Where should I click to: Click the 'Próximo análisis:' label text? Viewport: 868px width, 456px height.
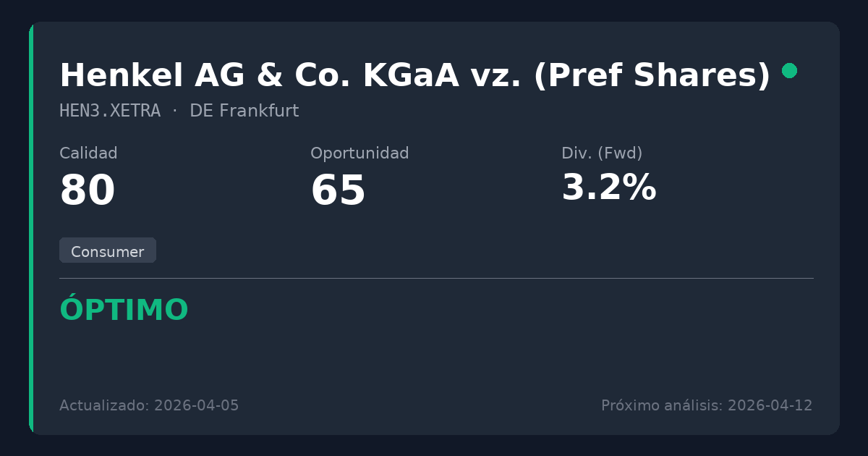pos(661,405)
